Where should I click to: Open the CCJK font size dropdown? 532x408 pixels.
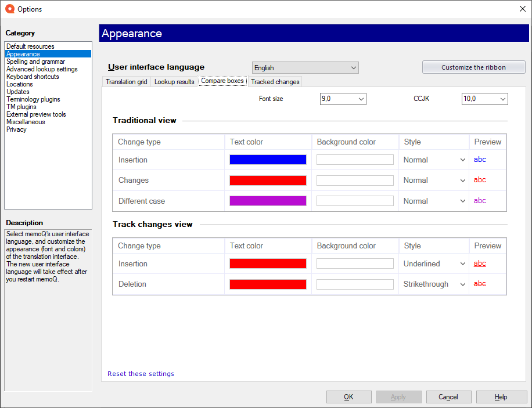[x=484, y=99]
